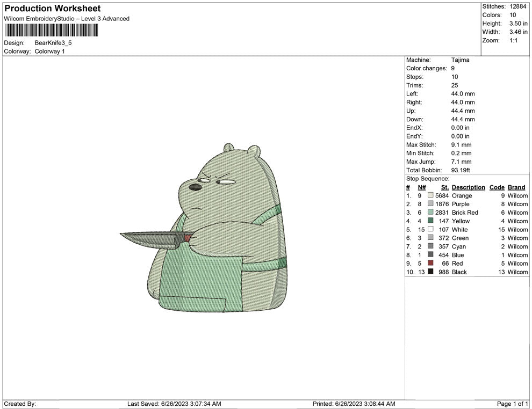Screen dimensions: 532x409
Task: Click the 'Orange' description text
Action: pos(462,195)
